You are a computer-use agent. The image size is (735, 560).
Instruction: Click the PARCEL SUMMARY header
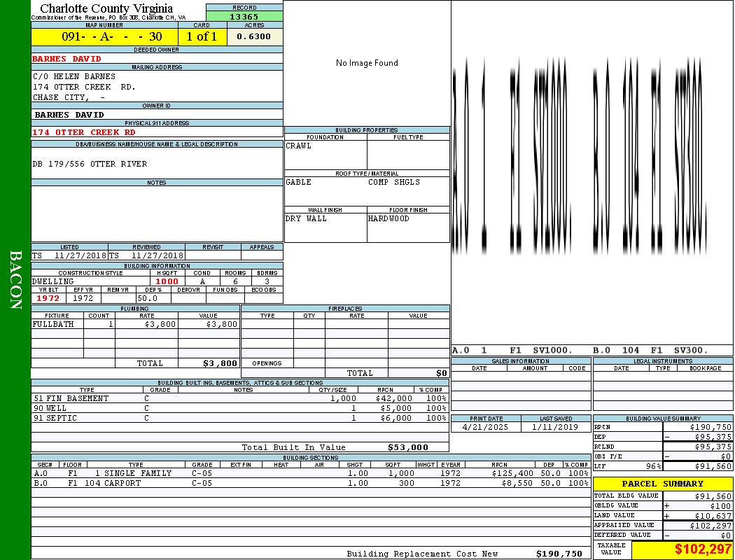[x=663, y=484]
